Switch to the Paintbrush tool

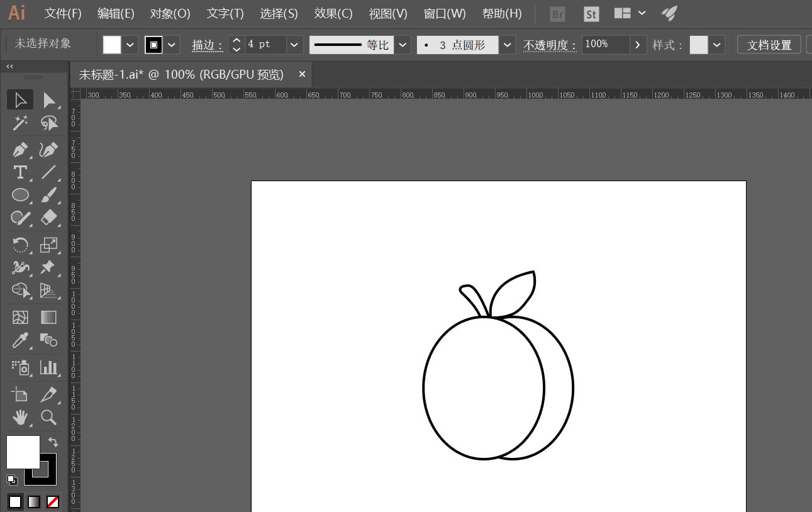48,195
